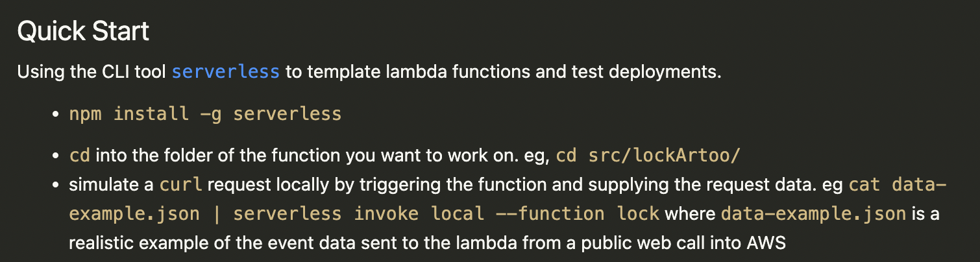Click data-example.json code after the word where
980x262 pixels.
(x=813, y=214)
